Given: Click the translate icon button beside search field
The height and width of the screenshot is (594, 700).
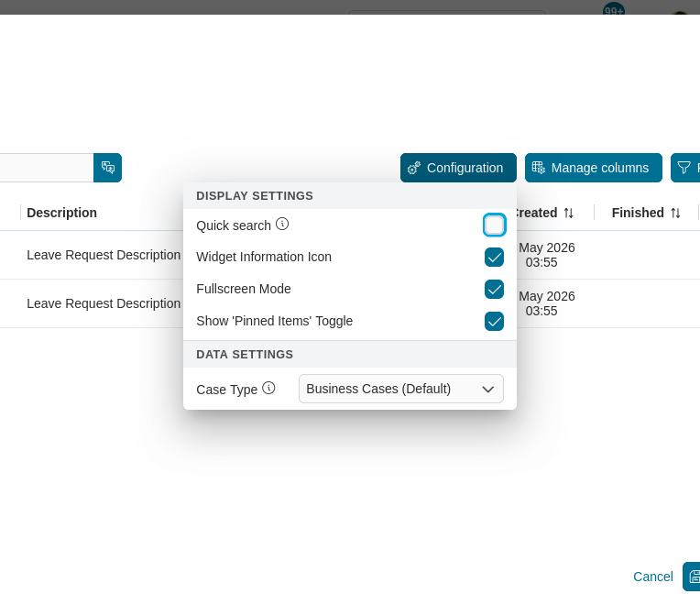Looking at the screenshot, I should (x=107, y=168).
